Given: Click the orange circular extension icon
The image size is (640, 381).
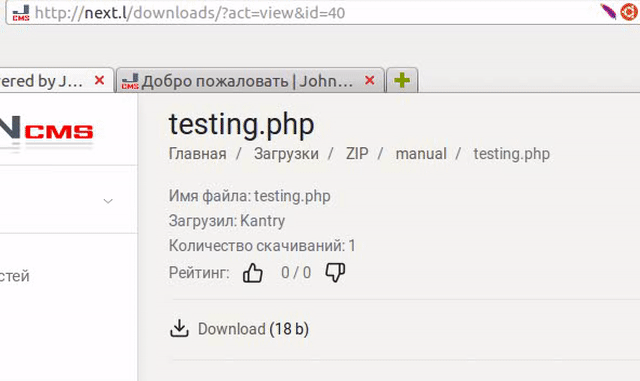Looking at the screenshot, I should [x=629, y=11].
